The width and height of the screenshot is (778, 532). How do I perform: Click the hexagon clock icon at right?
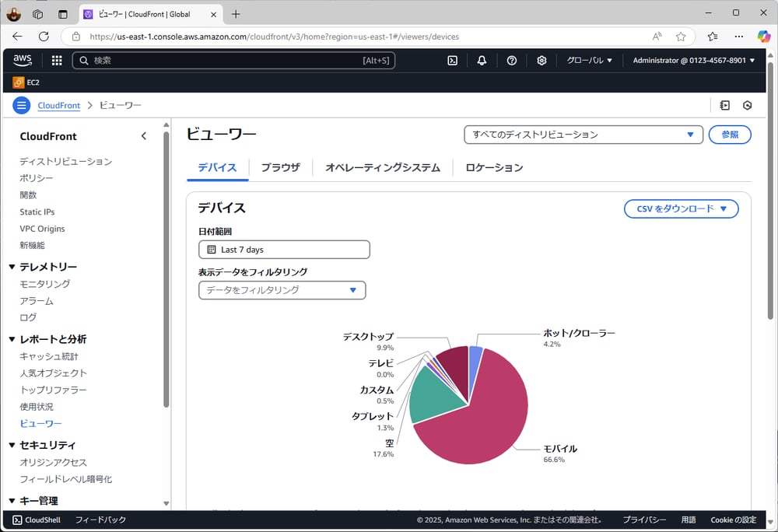pos(747,105)
